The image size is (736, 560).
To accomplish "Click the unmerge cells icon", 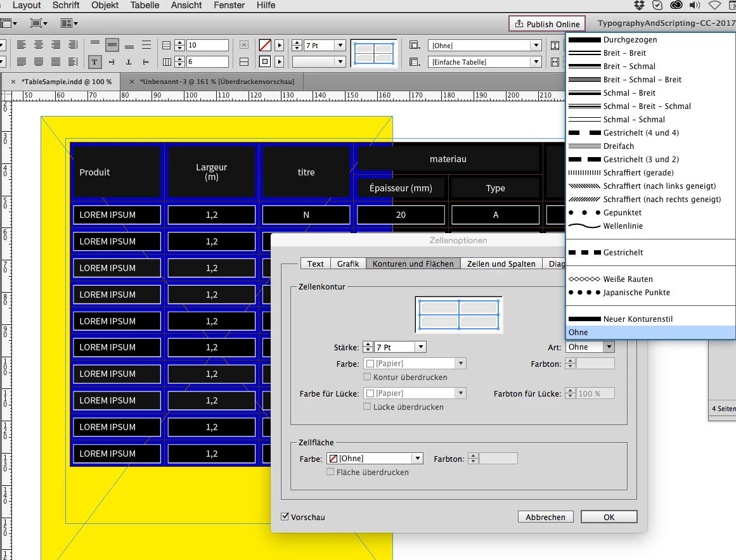I will (x=244, y=45).
